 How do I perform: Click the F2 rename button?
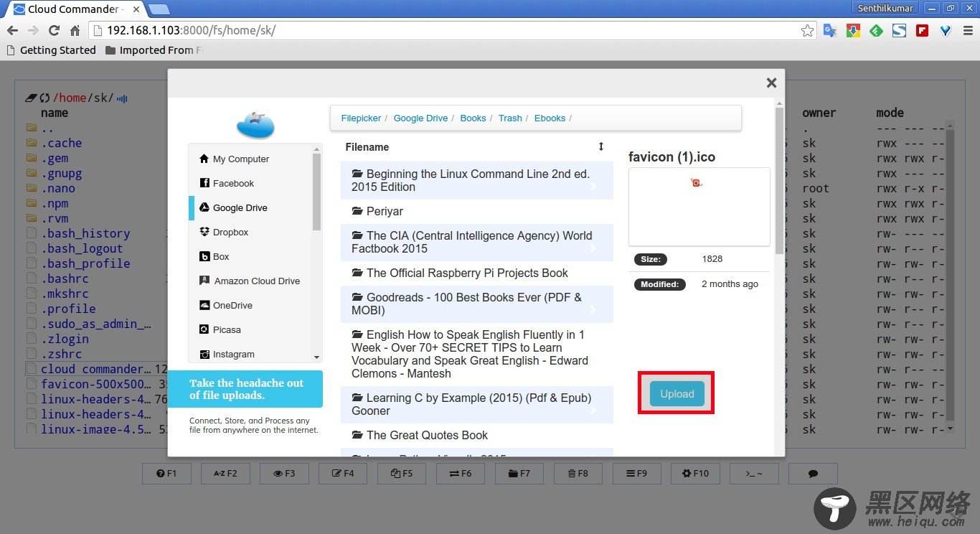pos(226,474)
